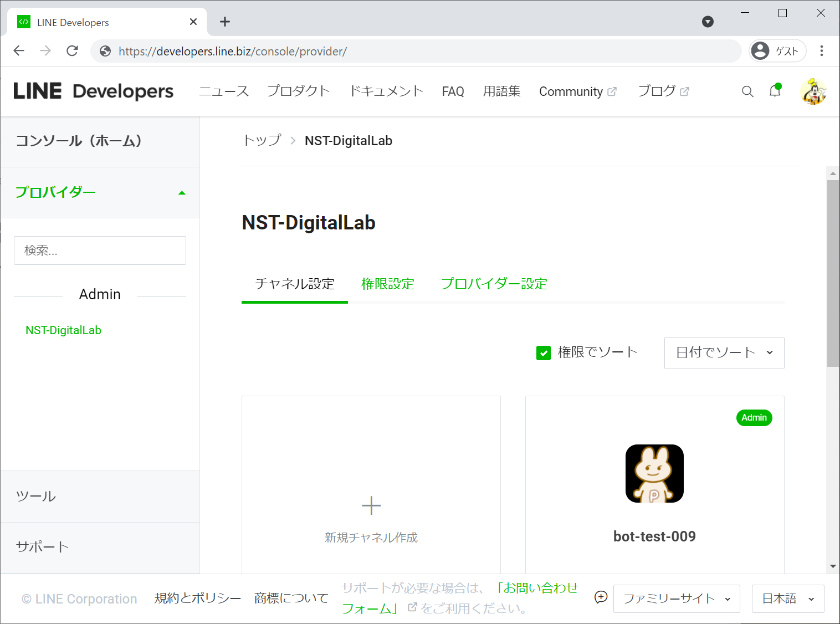
Task: Close the LINE Developers browser tab
Action: tap(193, 22)
